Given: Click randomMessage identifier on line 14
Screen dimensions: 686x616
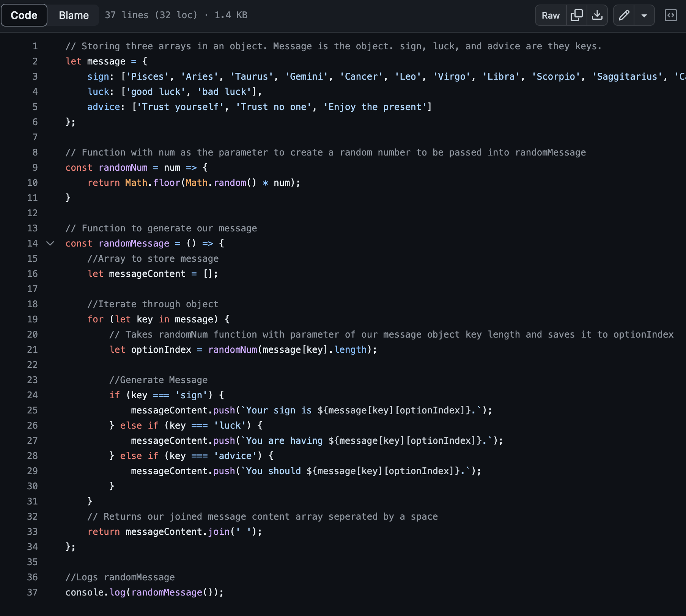Looking at the screenshot, I should point(134,244).
